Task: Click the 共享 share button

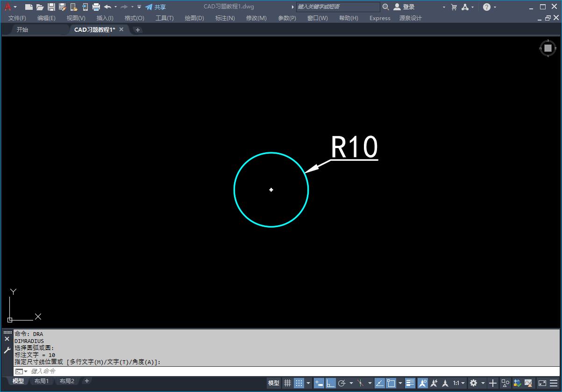Action: 156,7
